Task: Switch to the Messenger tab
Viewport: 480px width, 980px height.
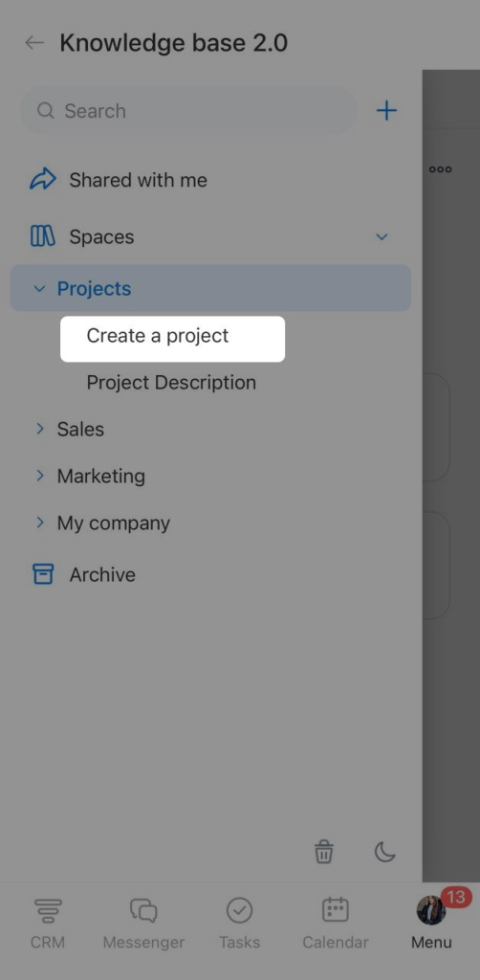Action: (143, 924)
